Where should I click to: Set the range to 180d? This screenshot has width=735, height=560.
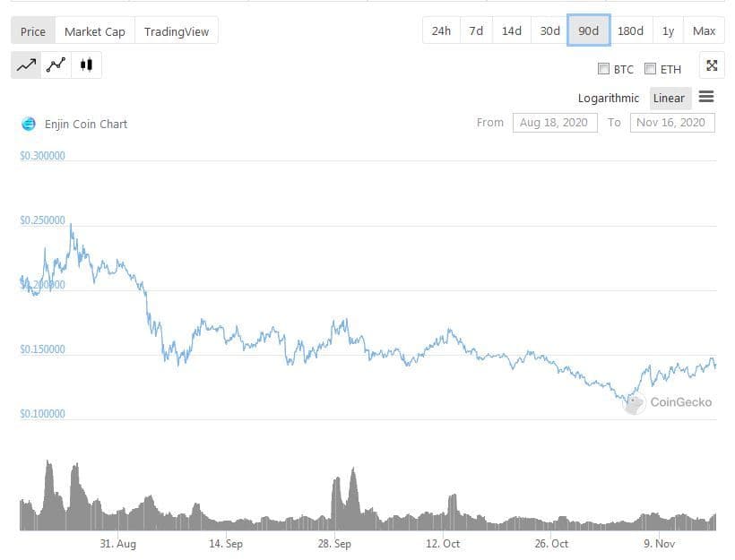click(x=630, y=30)
